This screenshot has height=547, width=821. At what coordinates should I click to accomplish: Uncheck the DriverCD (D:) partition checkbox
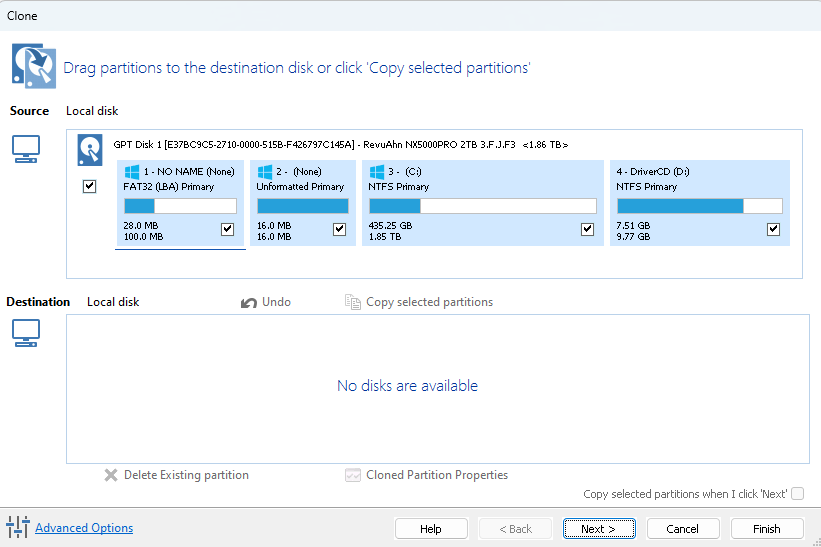tap(773, 229)
